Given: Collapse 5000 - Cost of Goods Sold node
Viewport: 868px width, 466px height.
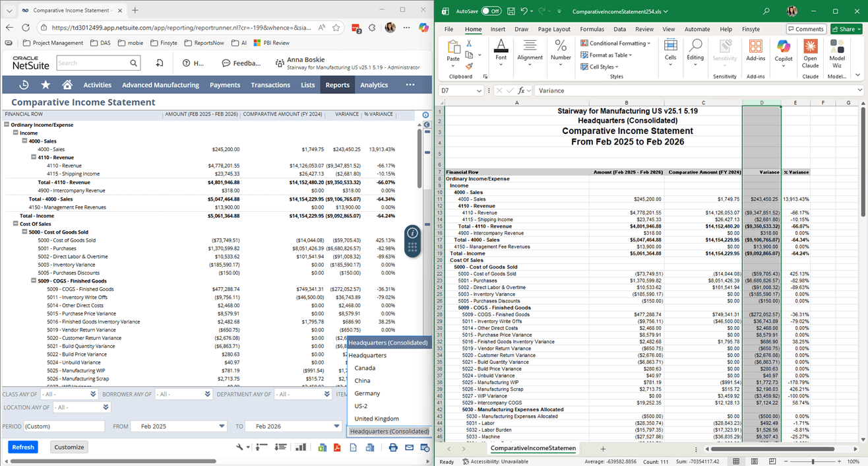Looking at the screenshot, I should point(24,232).
